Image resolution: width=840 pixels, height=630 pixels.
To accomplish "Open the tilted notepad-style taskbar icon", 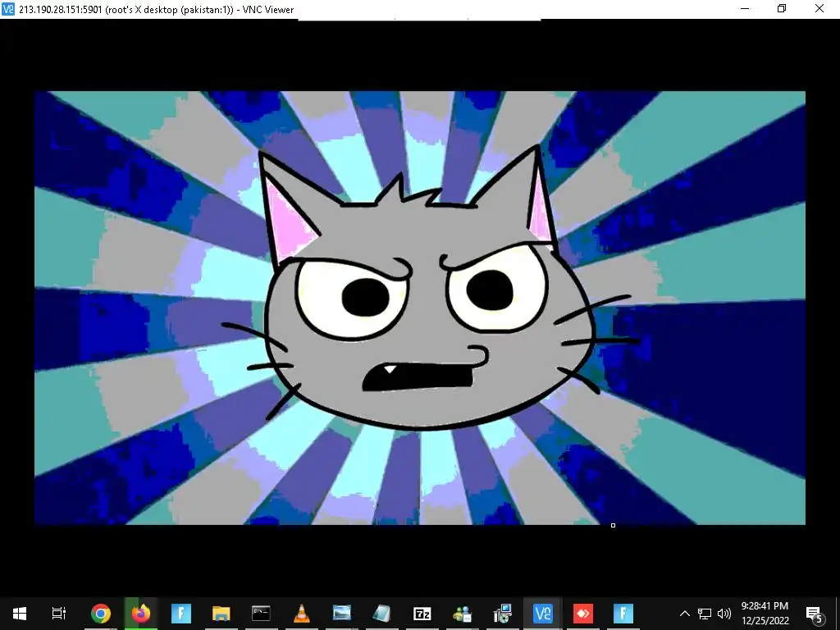I will click(x=381, y=614).
